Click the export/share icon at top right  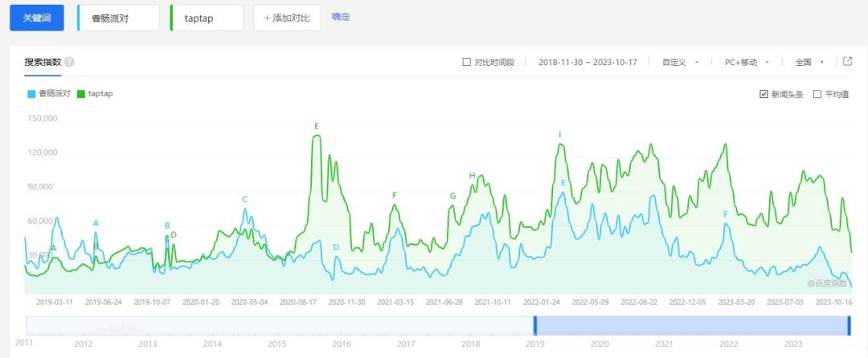tap(847, 61)
